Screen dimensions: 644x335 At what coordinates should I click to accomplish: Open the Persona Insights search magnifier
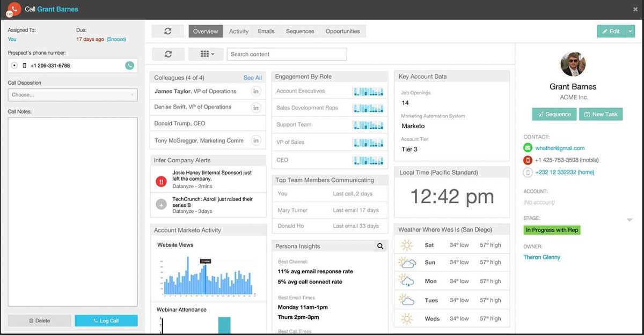click(x=380, y=245)
